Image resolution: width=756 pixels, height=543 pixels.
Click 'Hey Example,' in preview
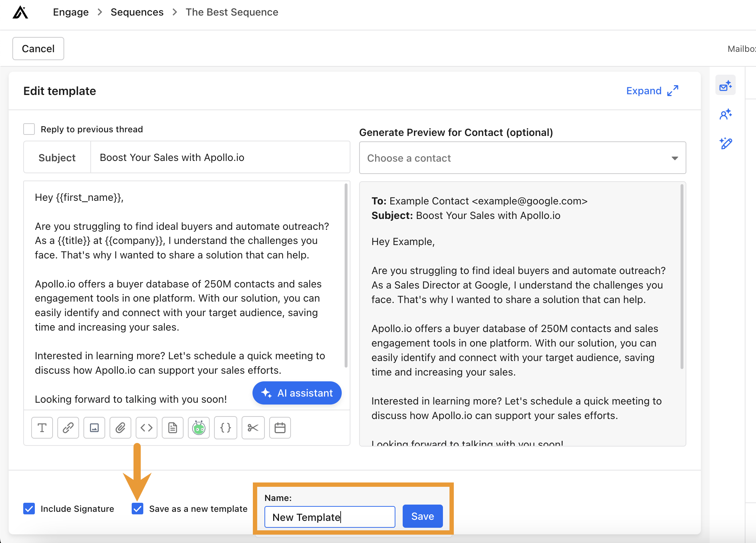(x=403, y=241)
